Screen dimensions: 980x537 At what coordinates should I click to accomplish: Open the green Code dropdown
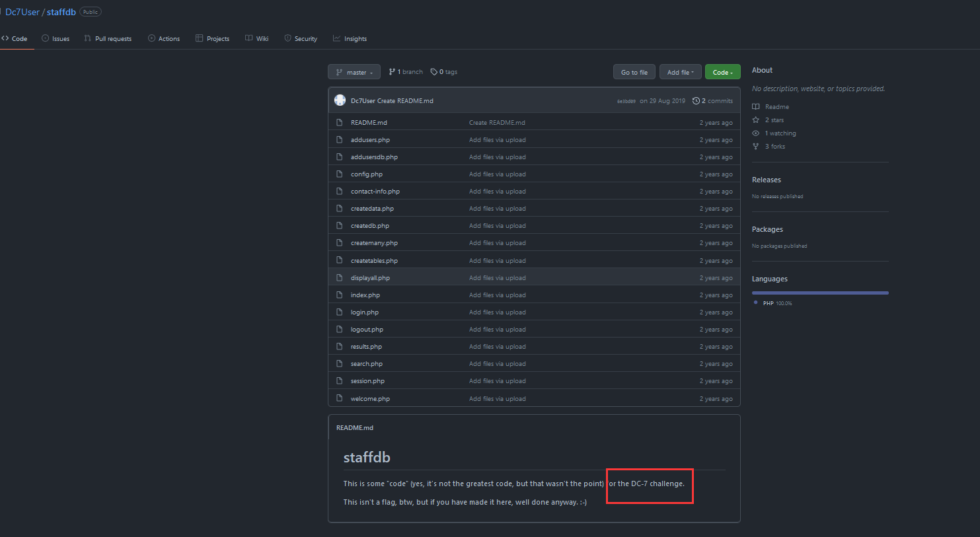point(722,72)
